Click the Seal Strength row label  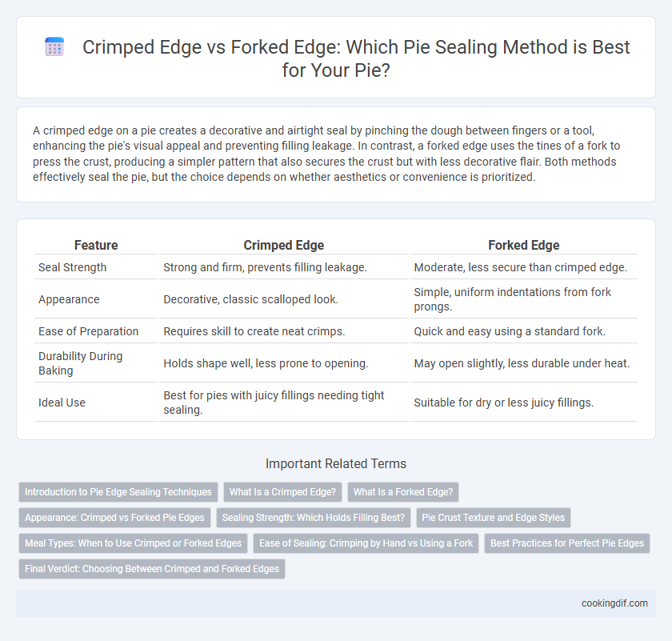[x=73, y=267]
